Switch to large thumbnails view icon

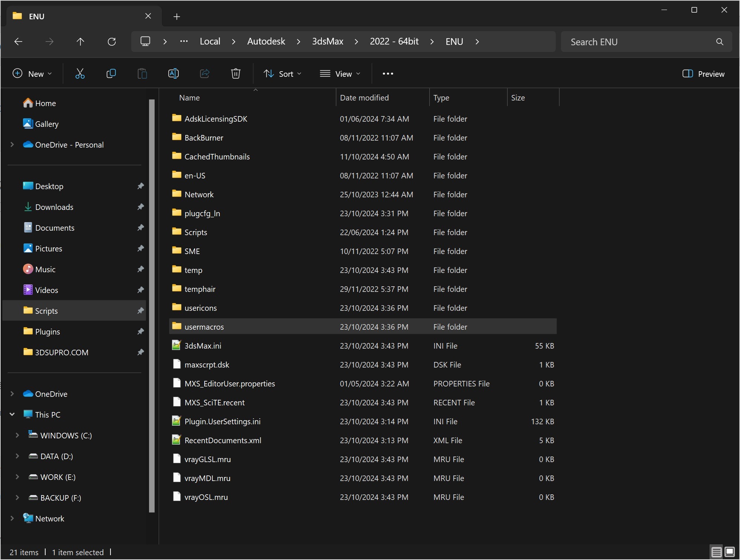[730, 552]
